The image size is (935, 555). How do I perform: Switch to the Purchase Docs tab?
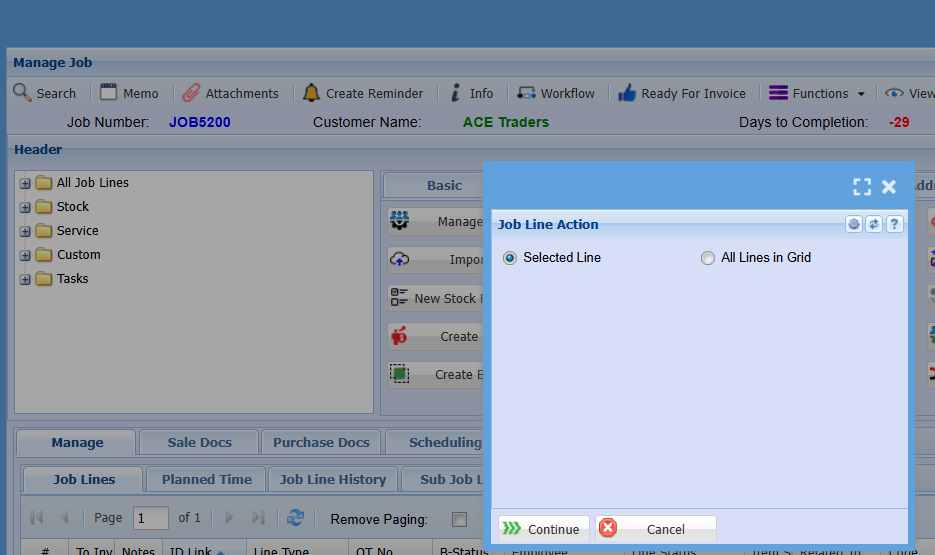321,442
